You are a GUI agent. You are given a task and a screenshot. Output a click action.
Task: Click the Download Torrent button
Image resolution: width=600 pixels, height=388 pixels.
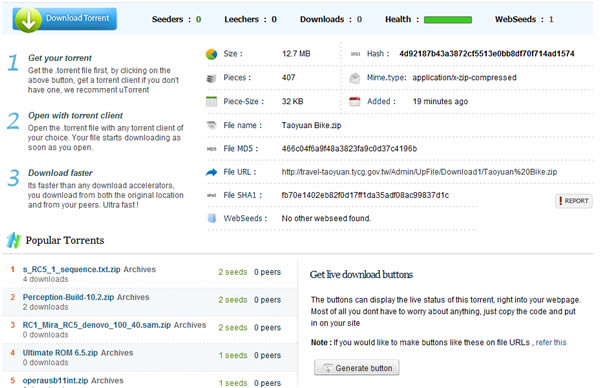pyautogui.click(x=65, y=19)
